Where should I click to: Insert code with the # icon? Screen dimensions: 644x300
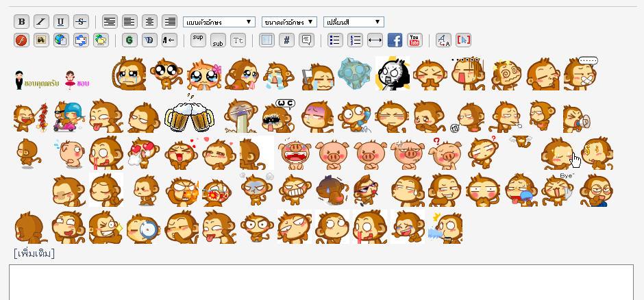pyautogui.click(x=286, y=40)
